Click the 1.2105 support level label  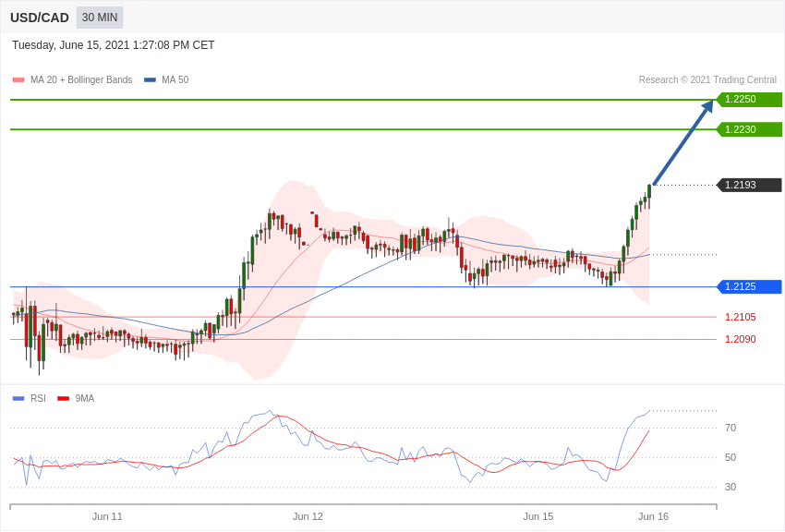point(741,318)
